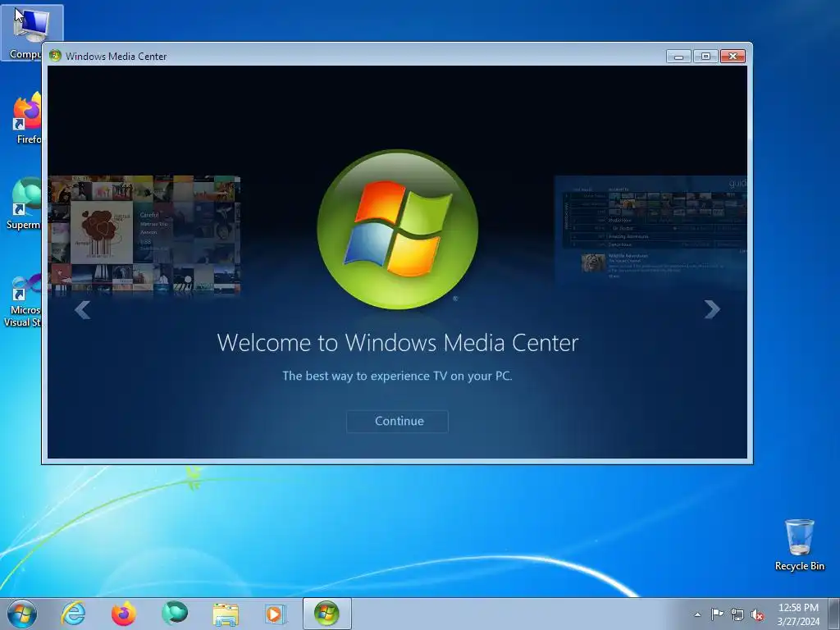Launch Internet Explorer from the taskbar

coord(73,614)
